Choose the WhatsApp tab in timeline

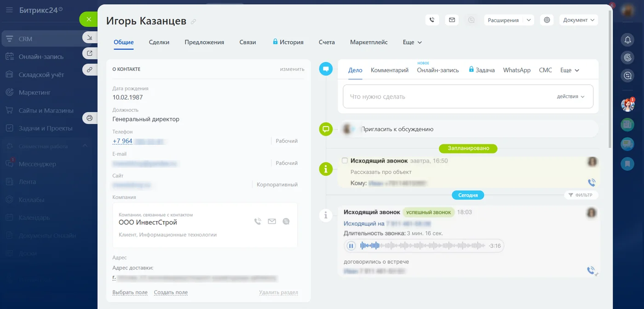(517, 70)
